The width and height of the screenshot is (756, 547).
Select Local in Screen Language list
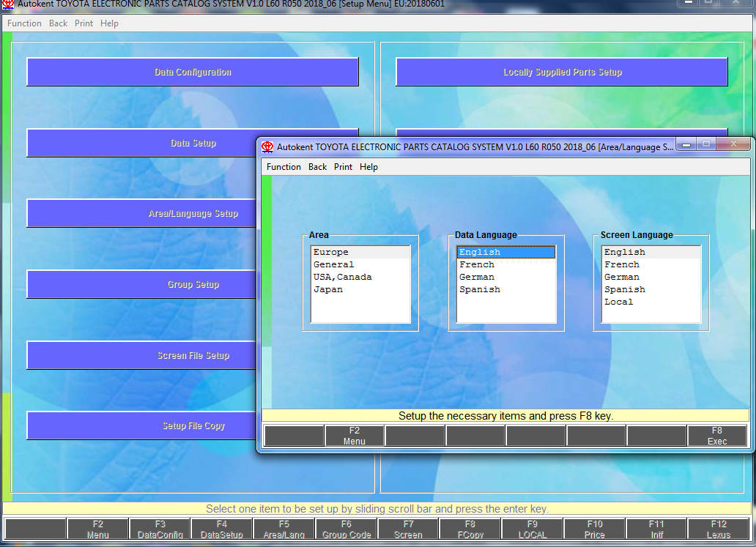pos(618,302)
